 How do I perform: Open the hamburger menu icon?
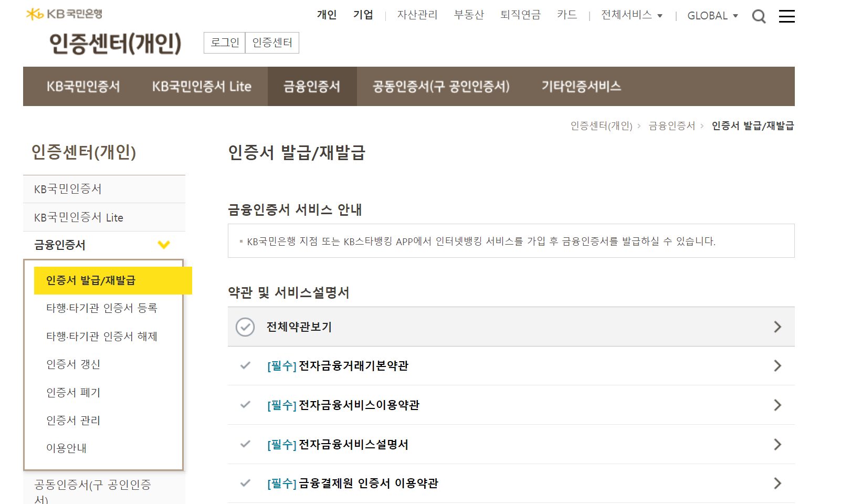pyautogui.click(x=786, y=16)
